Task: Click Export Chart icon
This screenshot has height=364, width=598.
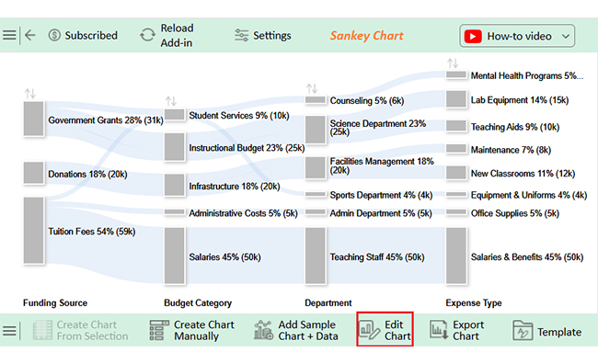Action: (439, 330)
